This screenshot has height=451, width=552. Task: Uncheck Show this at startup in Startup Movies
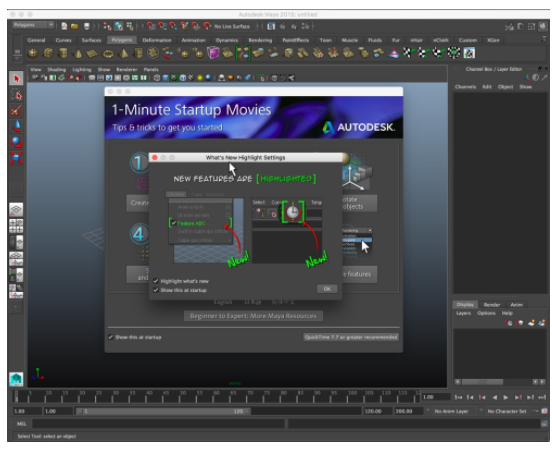pyautogui.click(x=111, y=337)
